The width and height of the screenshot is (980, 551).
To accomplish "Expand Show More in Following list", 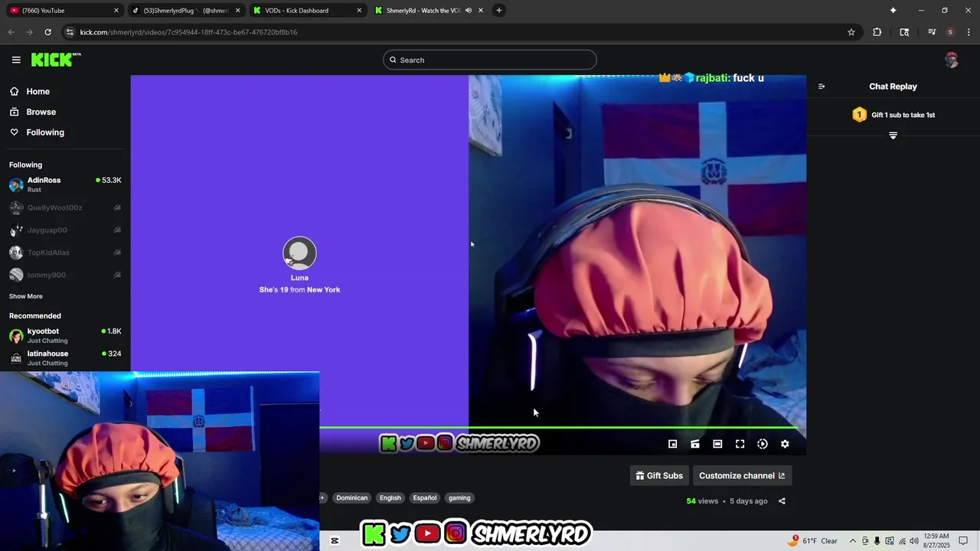I will click(26, 296).
